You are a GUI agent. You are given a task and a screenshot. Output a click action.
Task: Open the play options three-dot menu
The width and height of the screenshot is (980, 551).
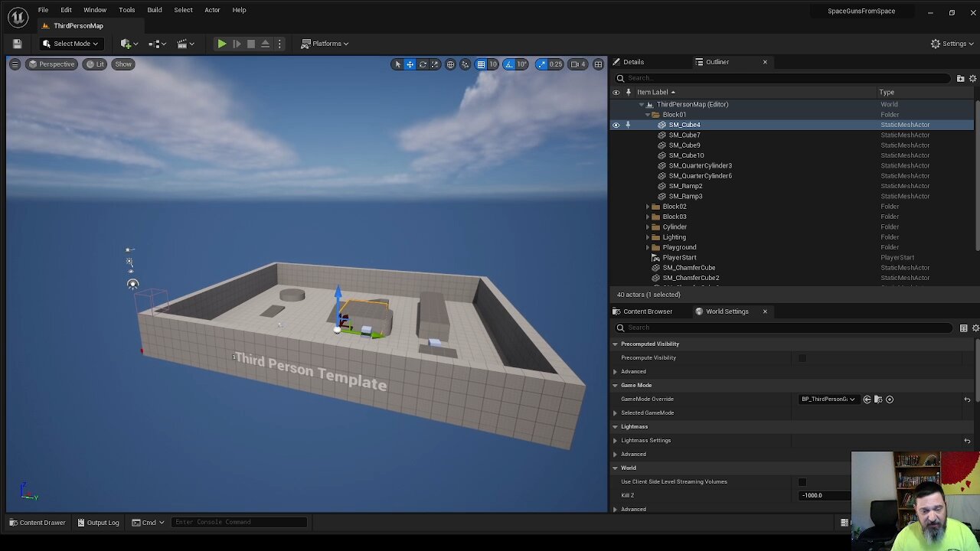279,44
